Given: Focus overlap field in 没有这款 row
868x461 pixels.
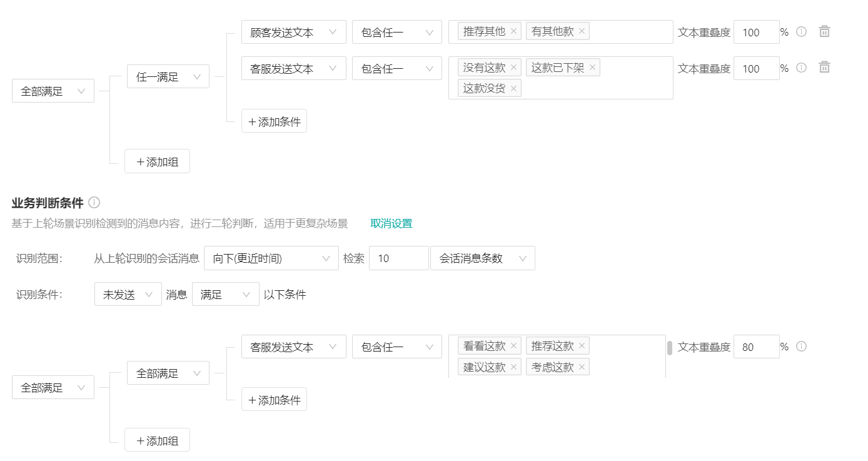Looking at the screenshot, I should tap(757, 68).
